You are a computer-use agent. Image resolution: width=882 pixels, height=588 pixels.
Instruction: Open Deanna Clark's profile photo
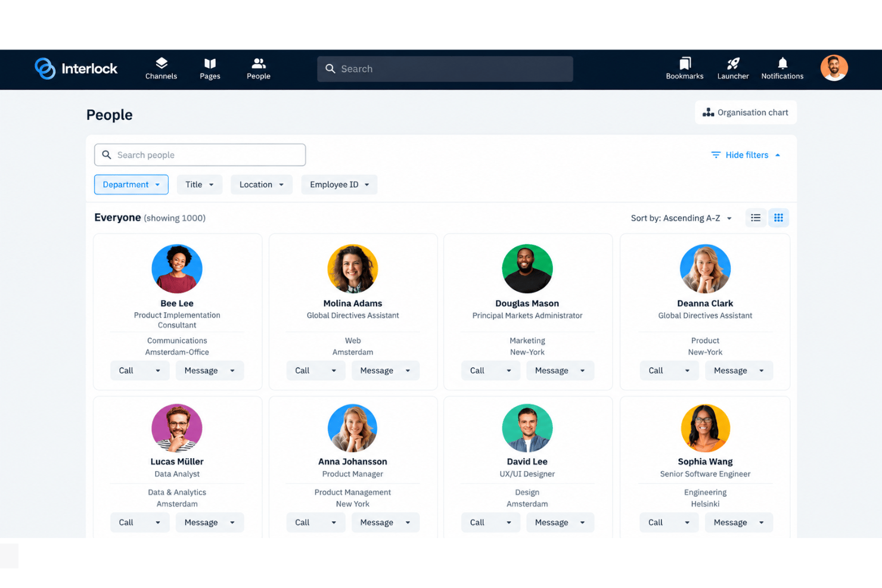click(x=705, y=269)
